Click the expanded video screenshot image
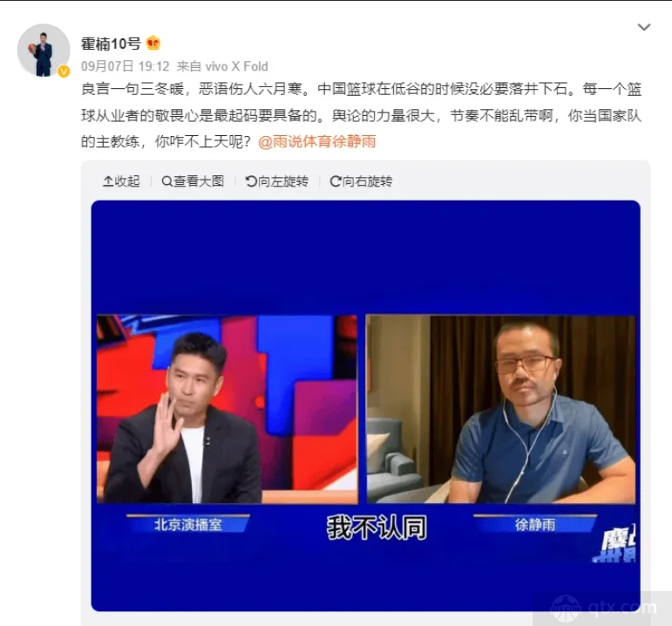The width and height of the screenshot is (672, 626). point(365,405)
